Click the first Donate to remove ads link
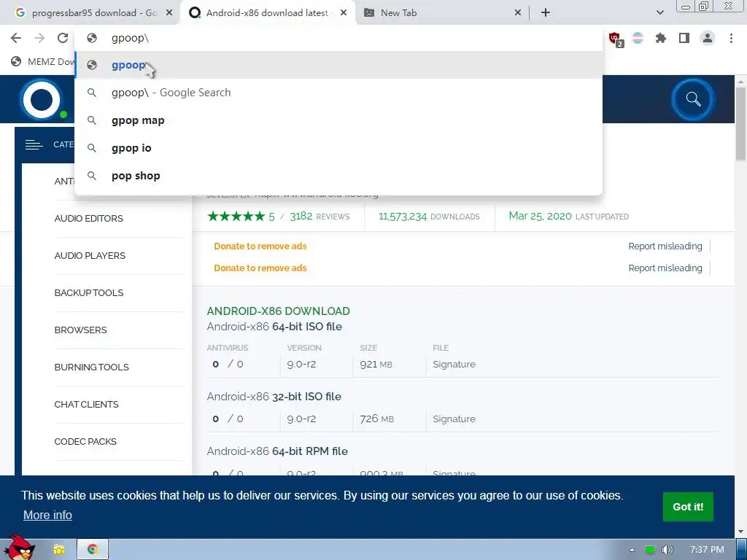 pos(260,246)
